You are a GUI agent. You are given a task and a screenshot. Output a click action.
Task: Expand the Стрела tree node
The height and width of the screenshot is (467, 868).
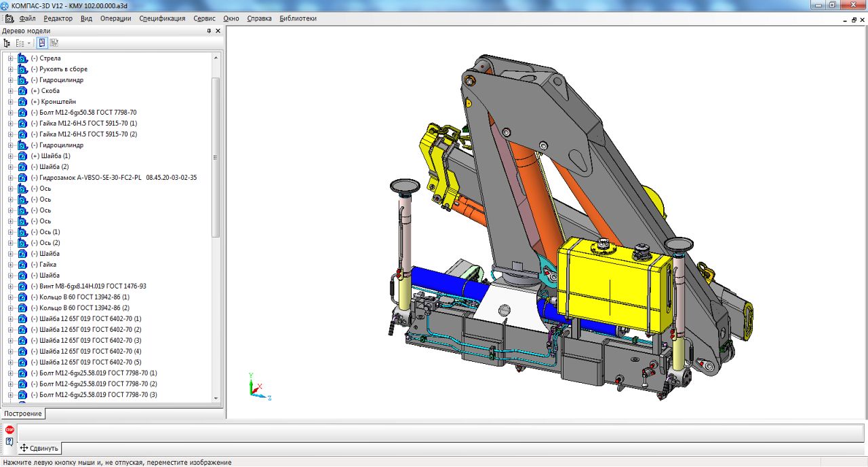[x=10, y=58]
